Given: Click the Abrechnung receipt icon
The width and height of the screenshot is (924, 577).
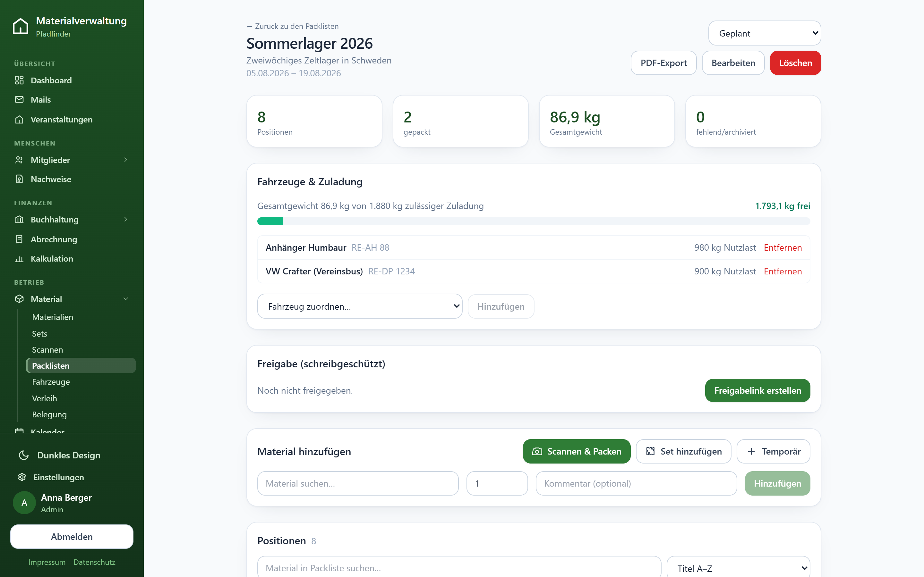Looking at the screenshot, I should [19, 239].
